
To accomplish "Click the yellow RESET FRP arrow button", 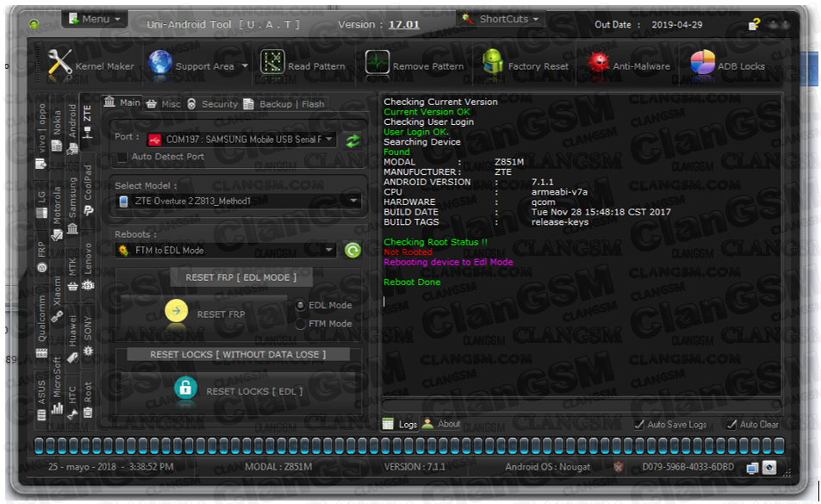I will (x=177, y=311).
